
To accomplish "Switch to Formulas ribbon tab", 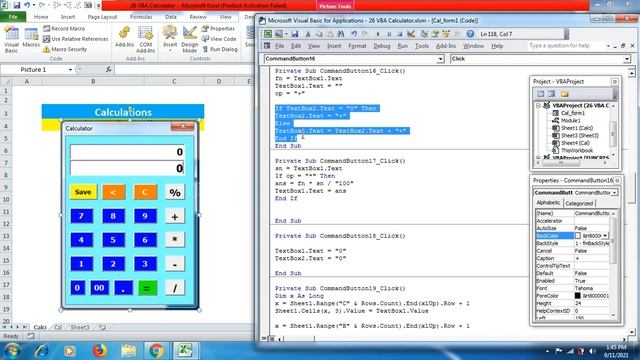I will click(141, 17).
